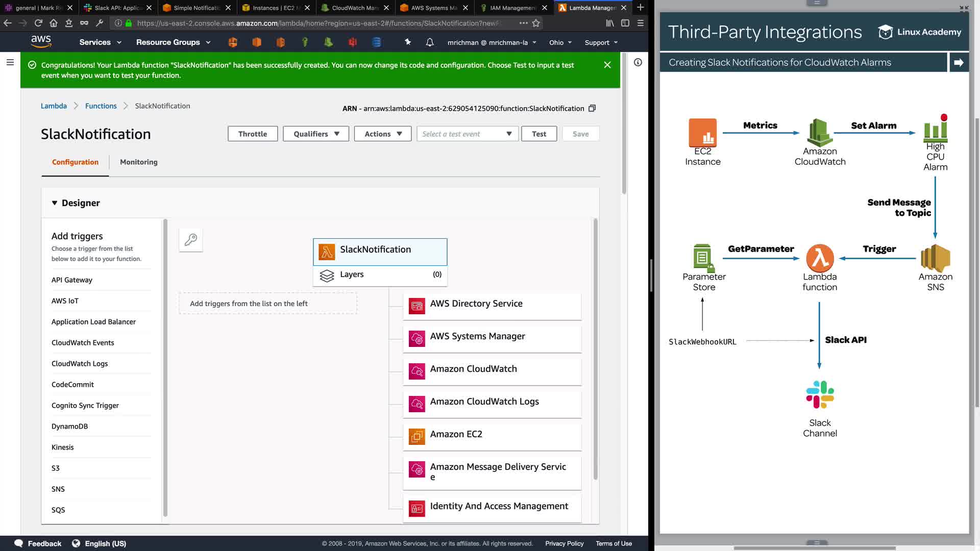Viewport: 980px width, 551px height.
Task: Click the pin shortcuts icon in navbar
Action: [x=408, y=42]
